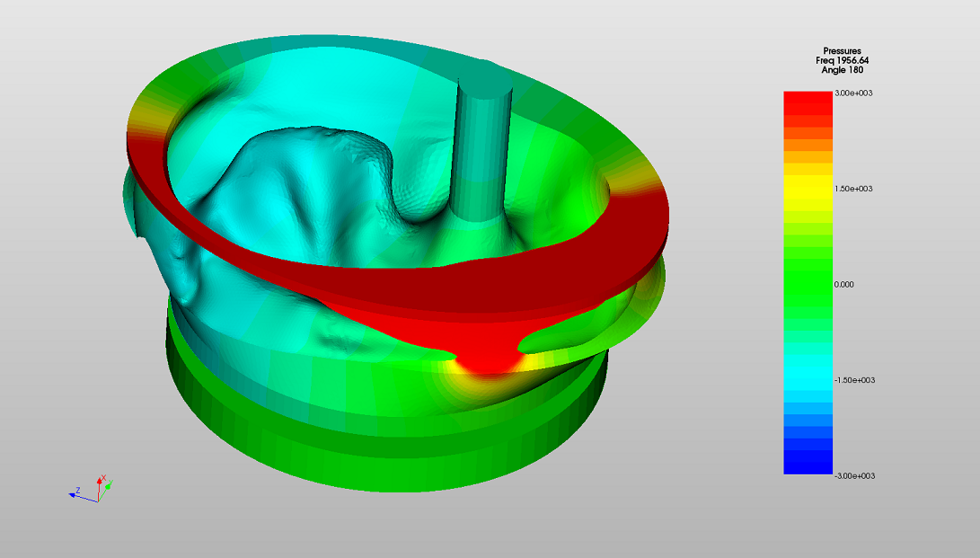Screen dimensions: 980x558
Task: Pick the dark blue bottom legend band
Action: point(808,466)
